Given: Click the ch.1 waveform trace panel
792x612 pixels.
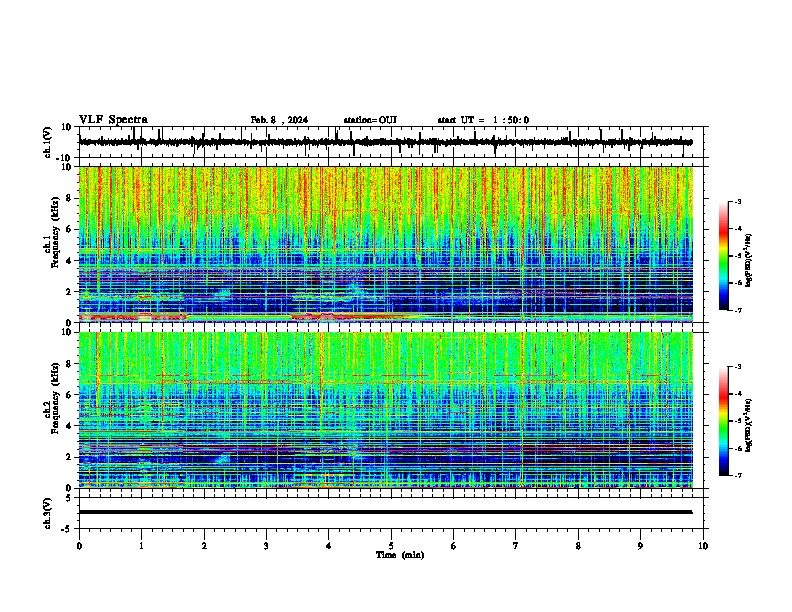Looking at the screenshot, I should (391, 142).
